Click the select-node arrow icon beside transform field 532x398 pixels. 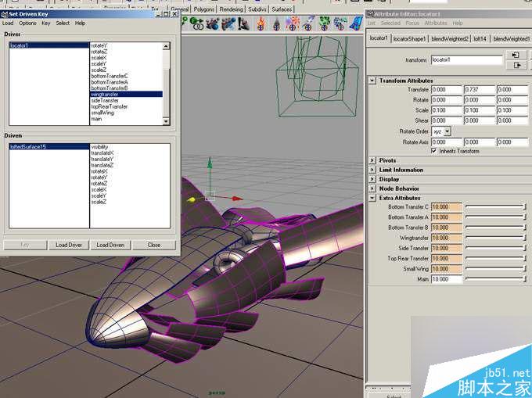pyautogui.click(x=516, y=55)
